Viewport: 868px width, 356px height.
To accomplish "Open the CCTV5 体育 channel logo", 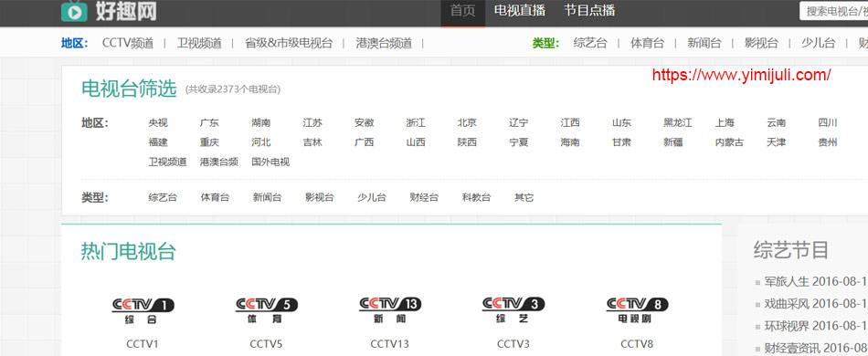I will pos(266,310).
